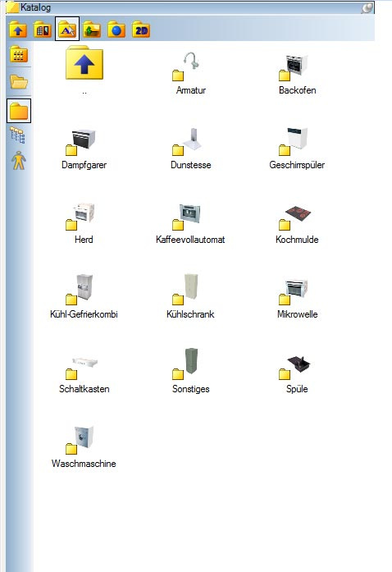Open the Armatur category folder

pos(191,73)
